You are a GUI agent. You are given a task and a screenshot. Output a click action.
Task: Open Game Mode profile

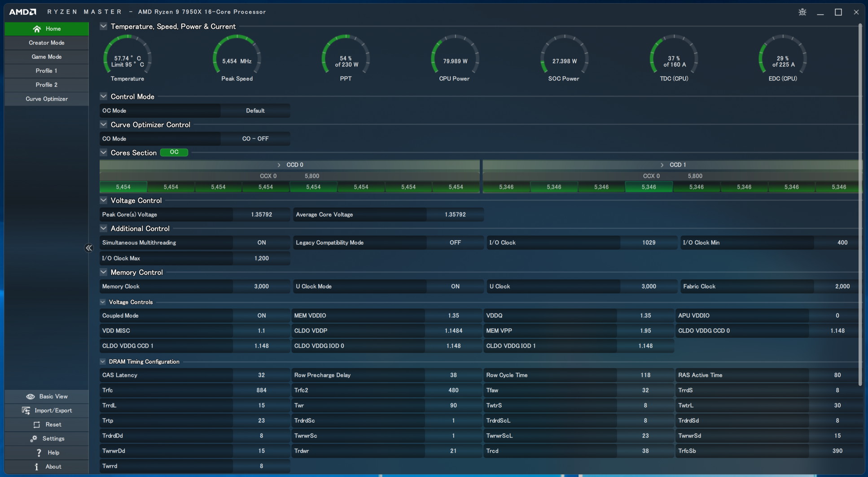tap(47, 57)
